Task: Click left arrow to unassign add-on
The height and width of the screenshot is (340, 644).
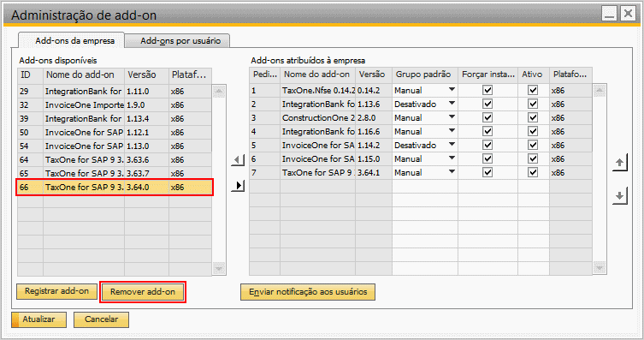Action: (238, 160)
